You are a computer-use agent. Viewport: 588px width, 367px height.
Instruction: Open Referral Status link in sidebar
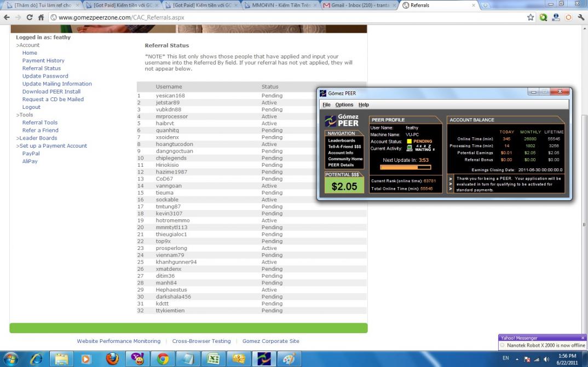41,68
